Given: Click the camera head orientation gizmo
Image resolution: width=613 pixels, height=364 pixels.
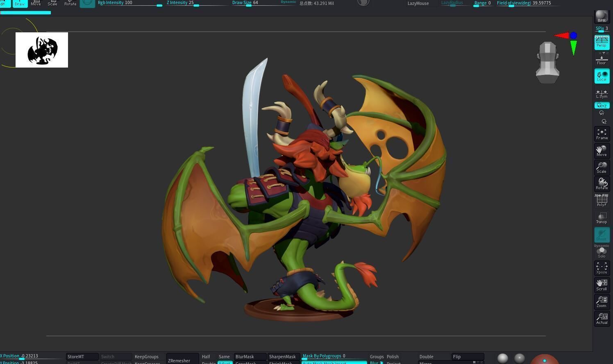Looking at the screenshot, I should tap(547, 63).
